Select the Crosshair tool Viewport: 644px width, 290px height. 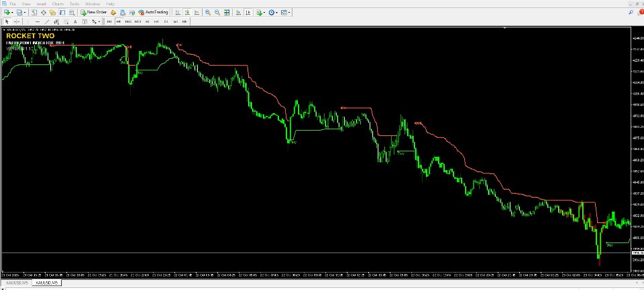tap(17, 21)
